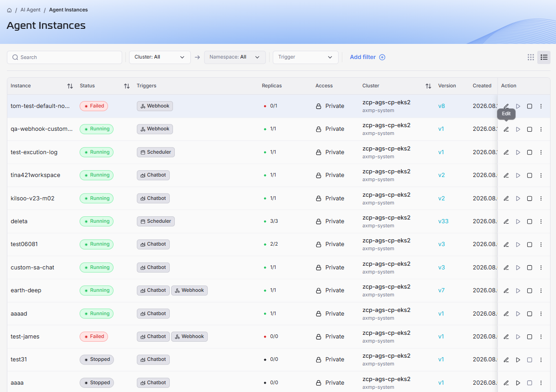
Task: Stop the earth-deep instance
Action: pyautogui.click(x=529, y=290)
